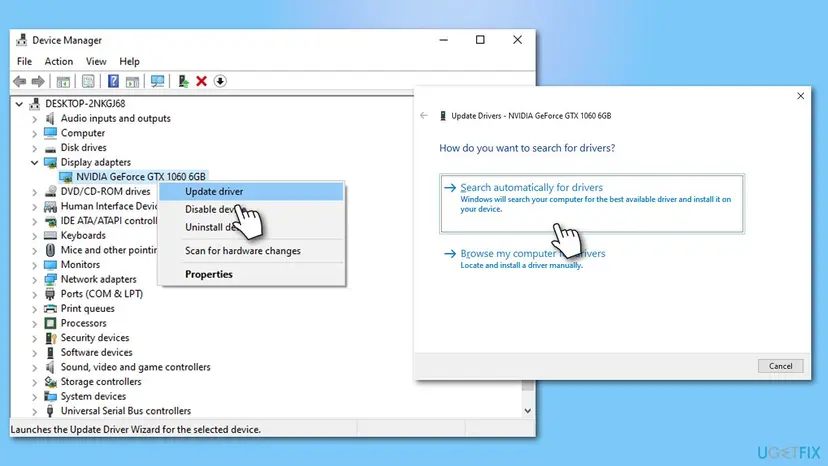Click the Back arrow in Device Manager toolbar

click(20, 81)
